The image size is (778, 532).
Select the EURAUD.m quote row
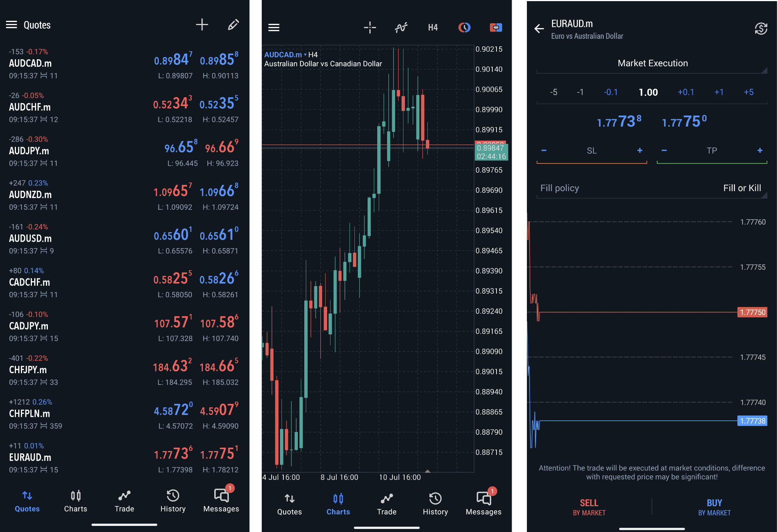click(x=124, y=458)
